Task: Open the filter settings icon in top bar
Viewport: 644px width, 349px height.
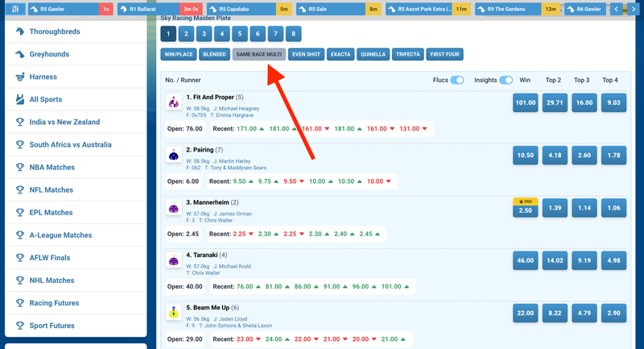Action: (x=15, y=9)
